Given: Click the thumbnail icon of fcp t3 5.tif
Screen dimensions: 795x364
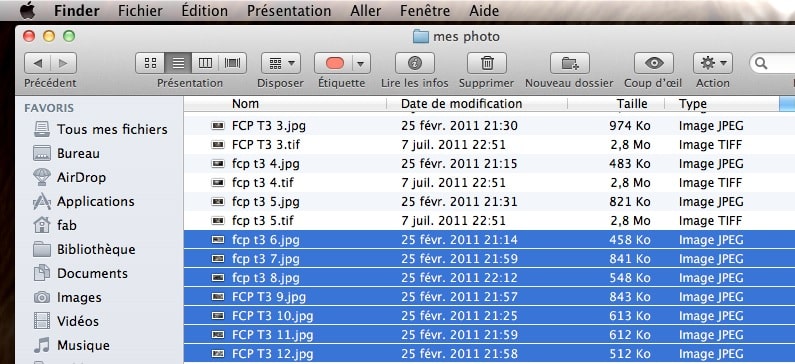Looking at the screenshot, I should pos(218,221).
